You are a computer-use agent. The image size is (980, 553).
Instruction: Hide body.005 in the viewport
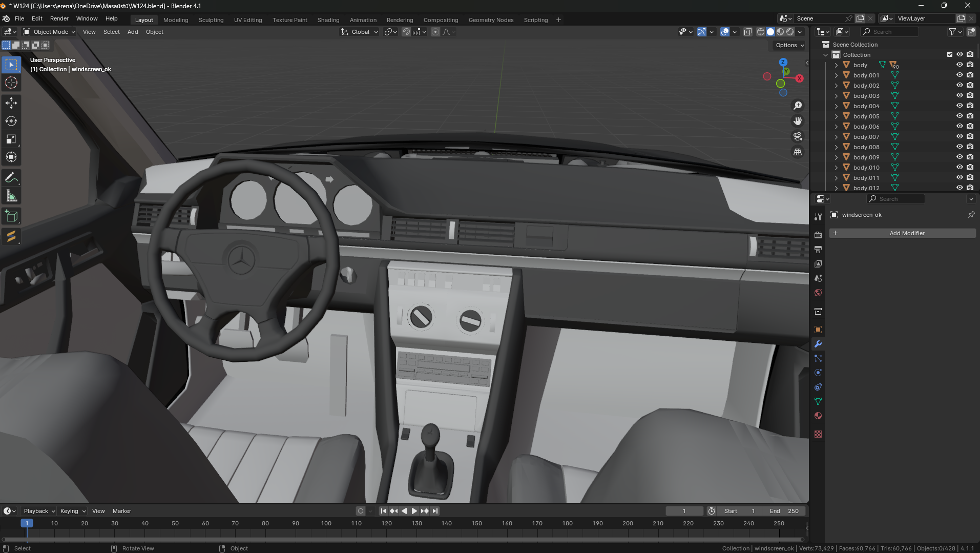pos(960,116)
